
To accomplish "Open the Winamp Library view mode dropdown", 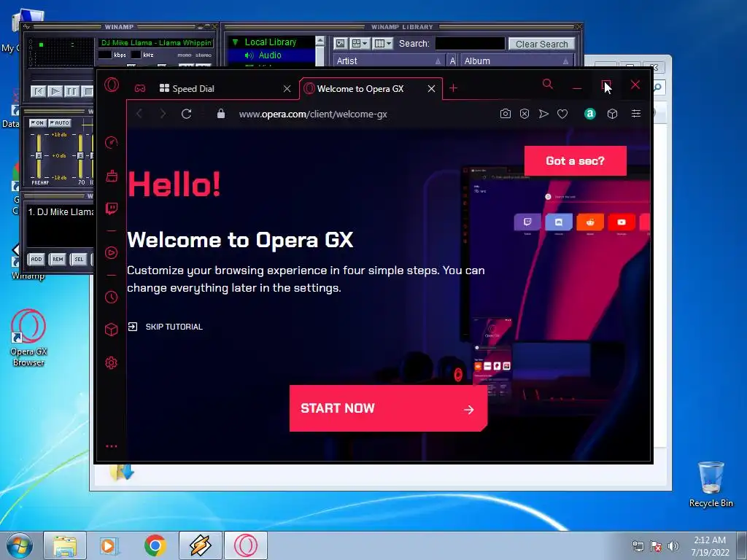I will (x=360, y=44).
